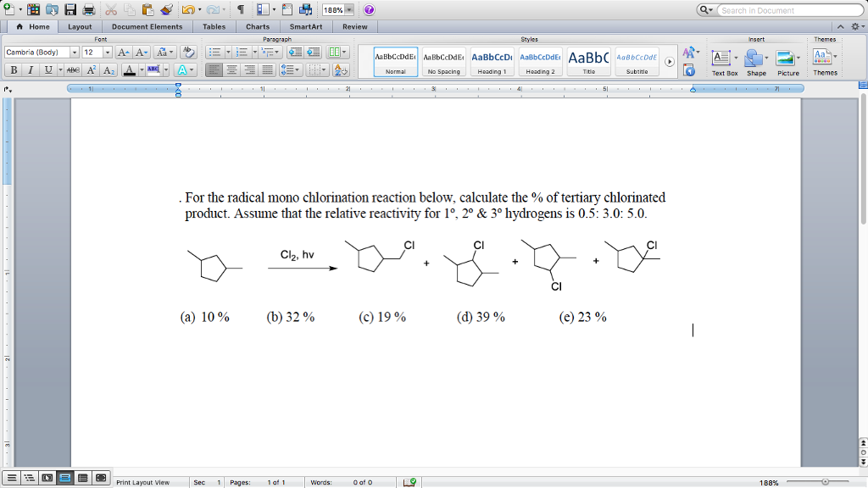Apply the Heading 1 style
The image size is (868, 488).
492,61
